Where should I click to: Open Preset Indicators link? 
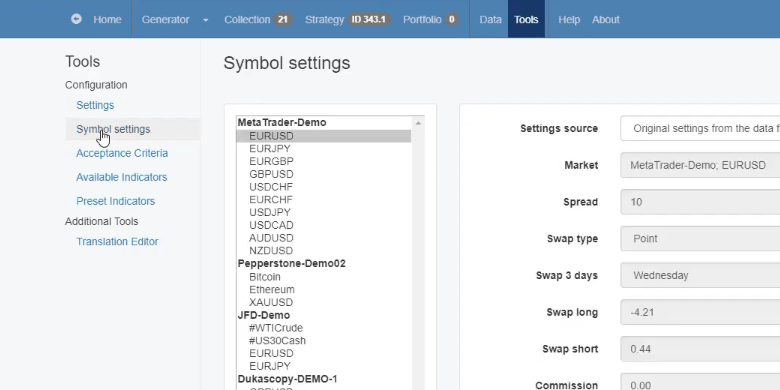[x=115, y=201]
